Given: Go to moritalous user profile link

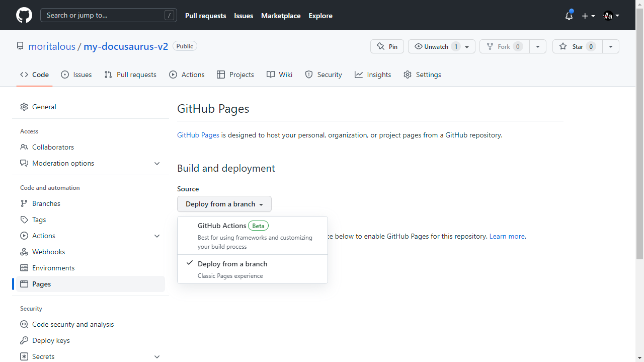Looking at the screenshot, I should coord(52,46).
